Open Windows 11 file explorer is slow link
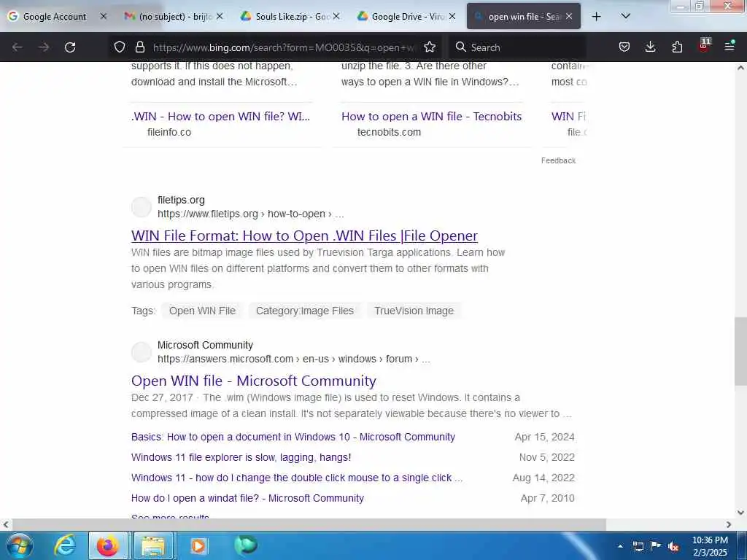The image size is (747, 560). [241, 457]
